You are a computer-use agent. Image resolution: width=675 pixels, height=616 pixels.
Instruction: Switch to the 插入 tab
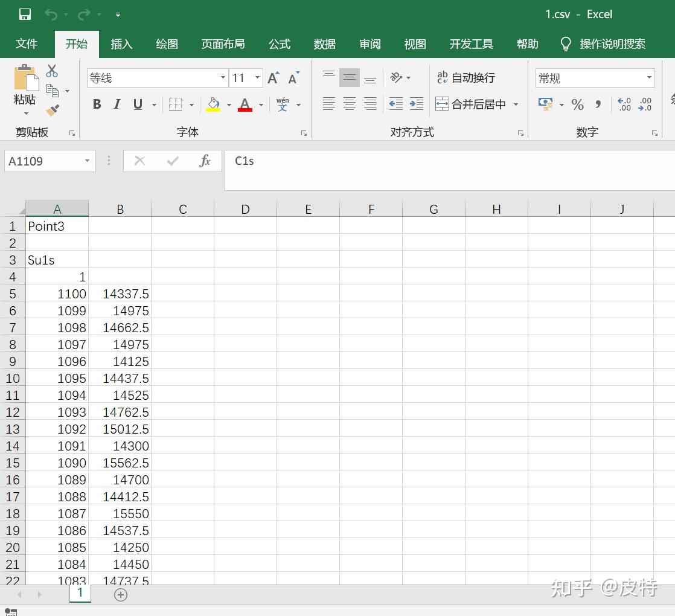coord(121,44)
